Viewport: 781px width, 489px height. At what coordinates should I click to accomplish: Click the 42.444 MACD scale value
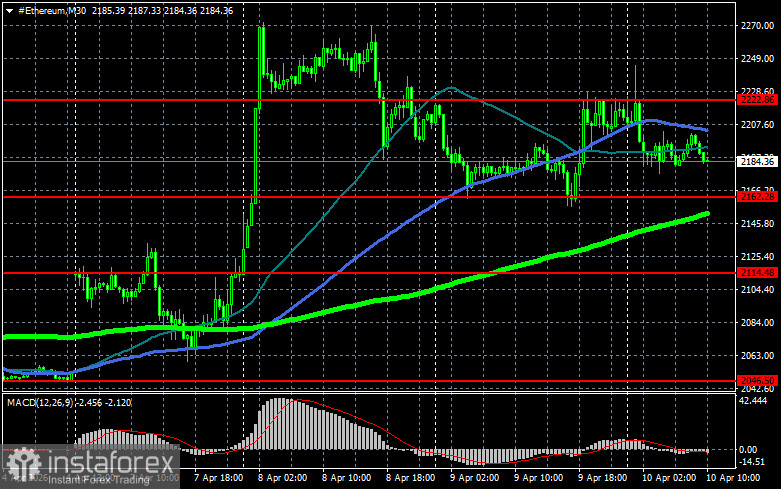(753, 401)
